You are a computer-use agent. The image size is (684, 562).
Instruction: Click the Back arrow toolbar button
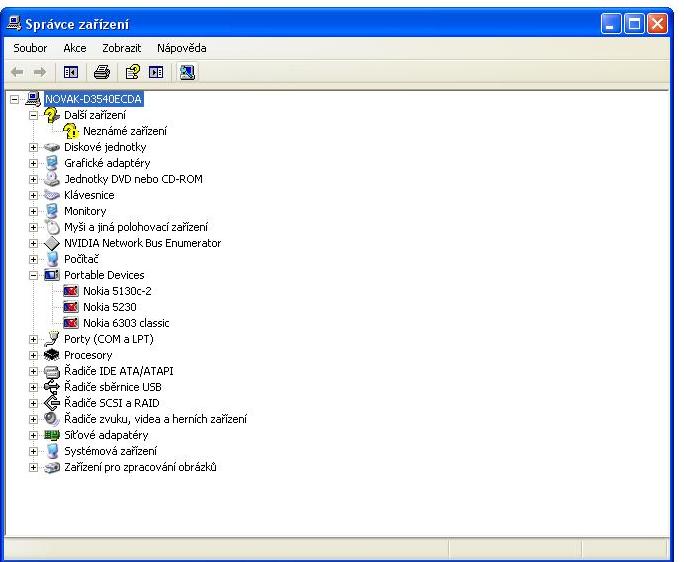point(17,72)
